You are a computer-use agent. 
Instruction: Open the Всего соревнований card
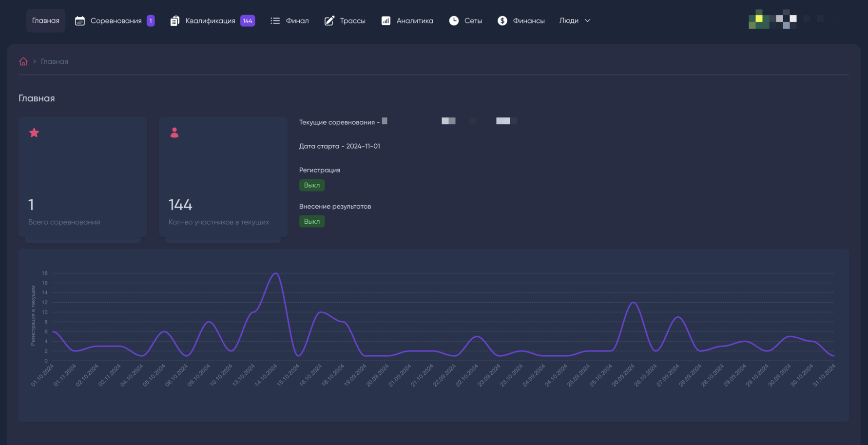coord(83,177)
